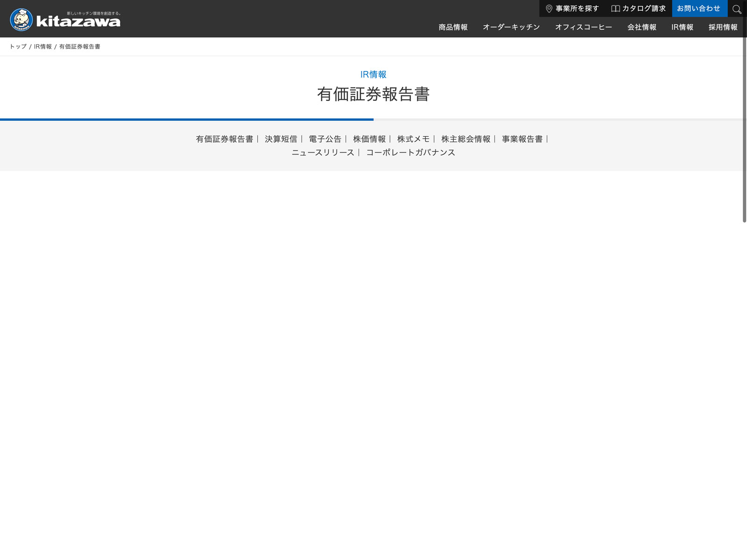Go to the 株価情報 page

369,139
